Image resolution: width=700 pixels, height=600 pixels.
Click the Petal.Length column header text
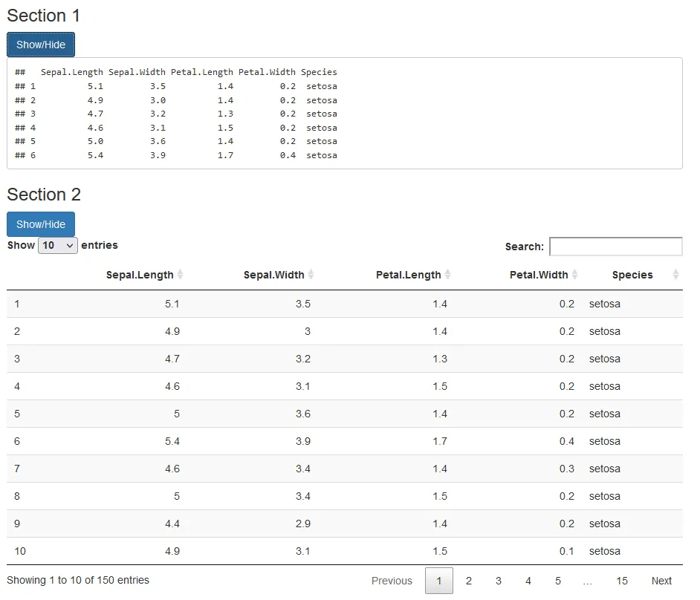pos(409,275)
